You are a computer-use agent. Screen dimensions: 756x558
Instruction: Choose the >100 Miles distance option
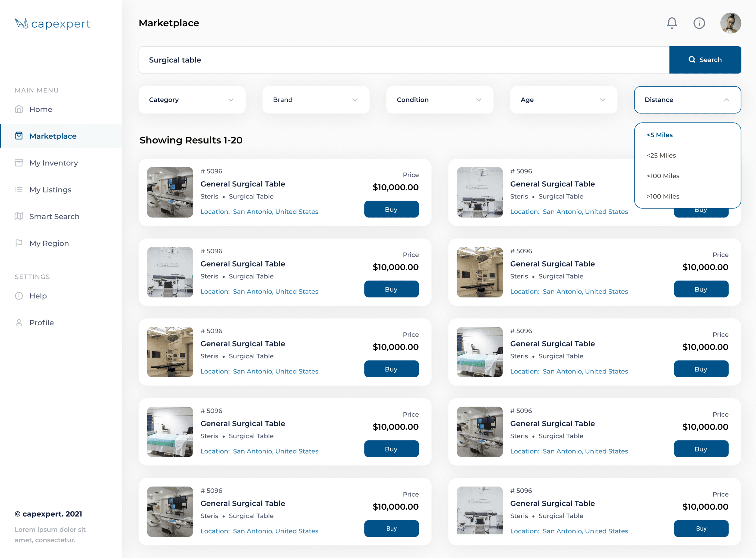click(x=663, y=196)
